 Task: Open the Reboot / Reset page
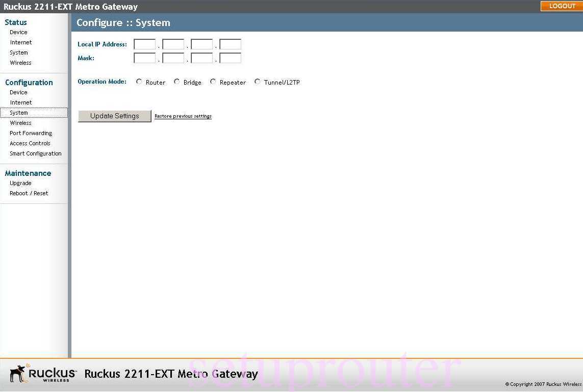pyautogui.click(x=29, y=193)
